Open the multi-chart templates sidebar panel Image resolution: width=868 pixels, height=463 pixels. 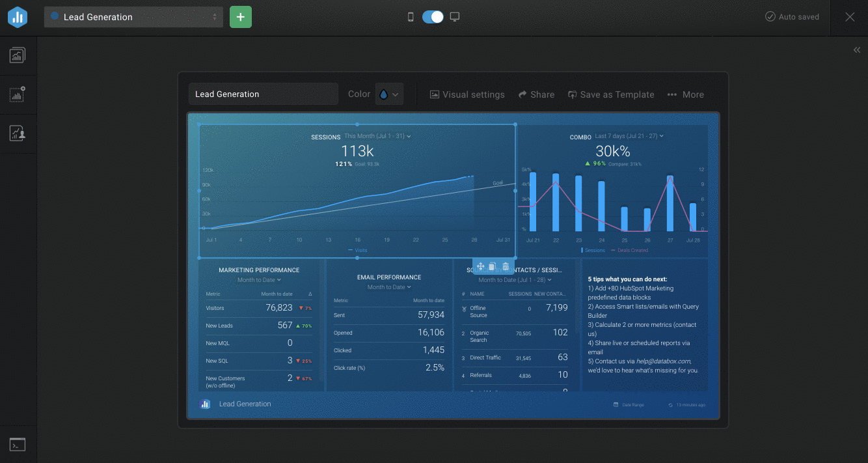(x=18, y=55)
